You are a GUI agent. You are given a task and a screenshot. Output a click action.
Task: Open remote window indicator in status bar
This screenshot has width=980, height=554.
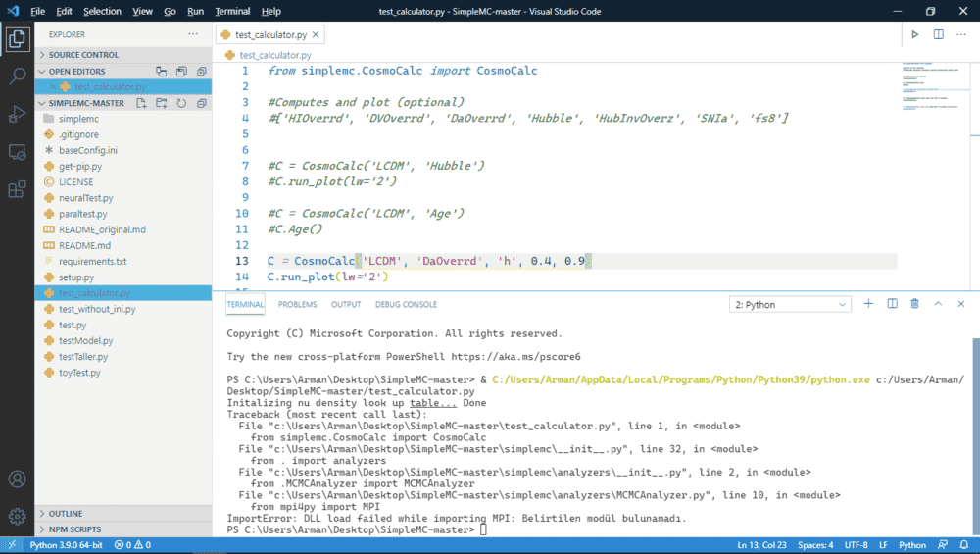[x=12, y=545]
